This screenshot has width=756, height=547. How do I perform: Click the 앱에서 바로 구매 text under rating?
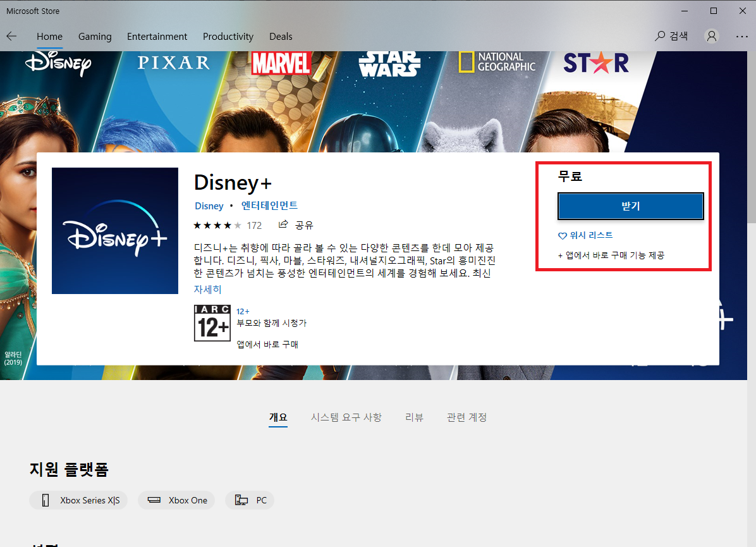[x=267, y=345]
